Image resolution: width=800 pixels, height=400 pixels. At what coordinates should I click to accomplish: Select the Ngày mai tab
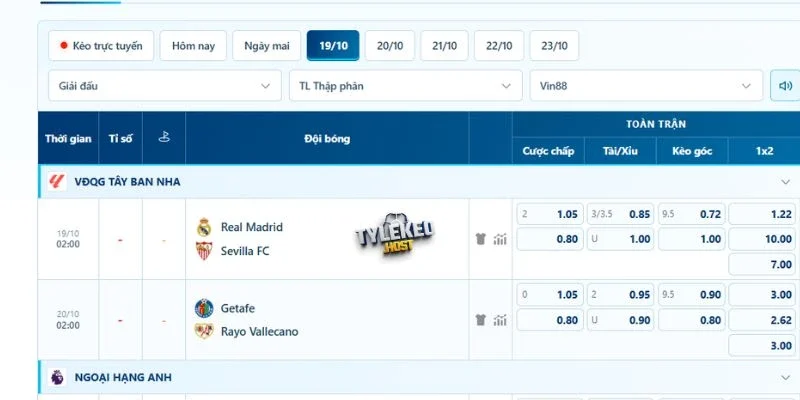tap(266, 45)
